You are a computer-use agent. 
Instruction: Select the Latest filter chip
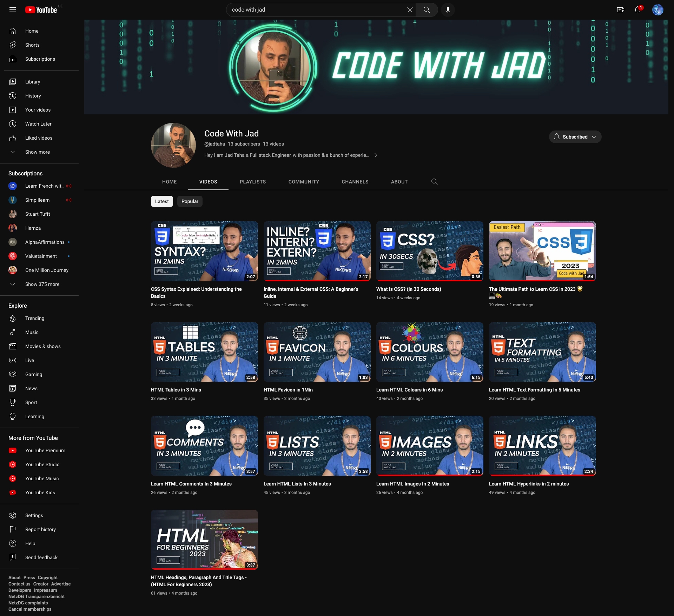[x=162, y=201]
